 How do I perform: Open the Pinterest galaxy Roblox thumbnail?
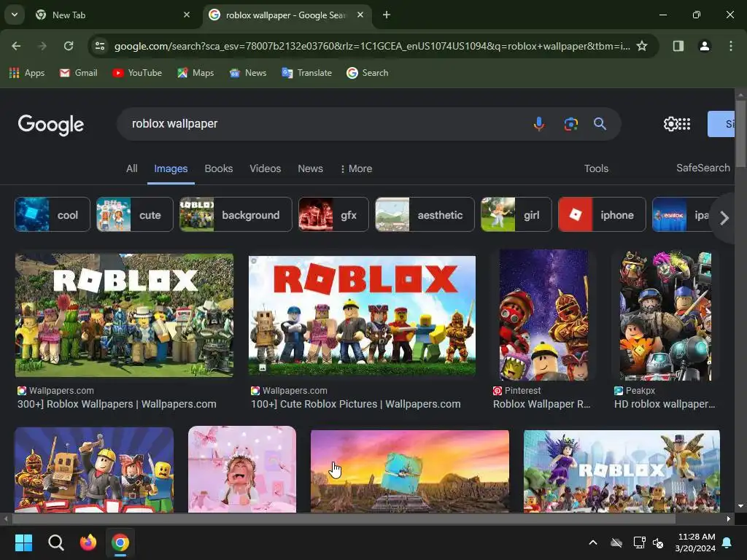(x=543, y=315)
